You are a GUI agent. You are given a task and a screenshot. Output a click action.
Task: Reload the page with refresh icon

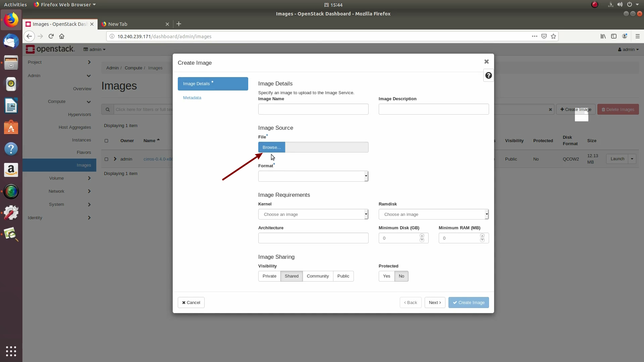coord(51,36)
